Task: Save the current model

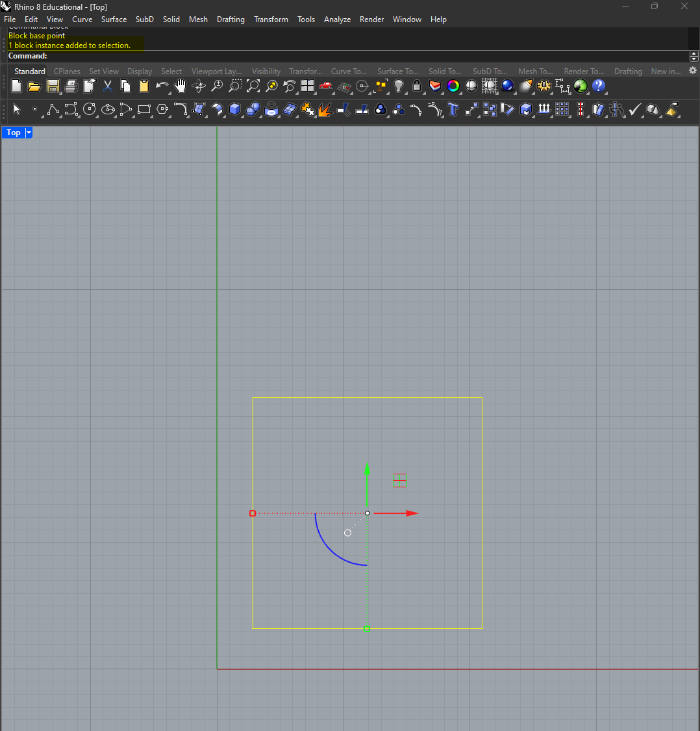Action: (53, 85)
